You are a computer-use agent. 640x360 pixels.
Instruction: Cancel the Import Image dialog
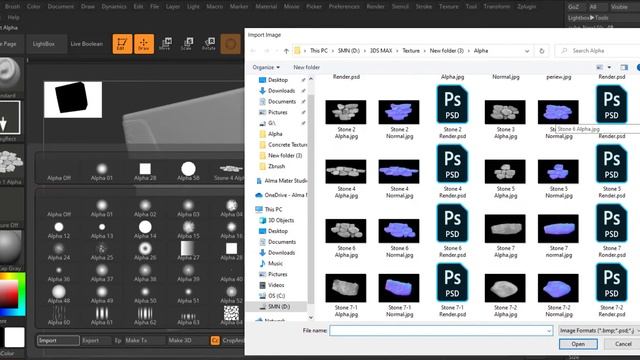pos(623,344)
